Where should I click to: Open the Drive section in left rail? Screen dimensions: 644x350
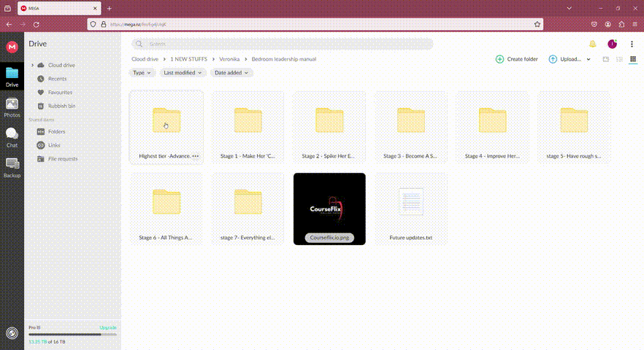[x=12, y=77]
